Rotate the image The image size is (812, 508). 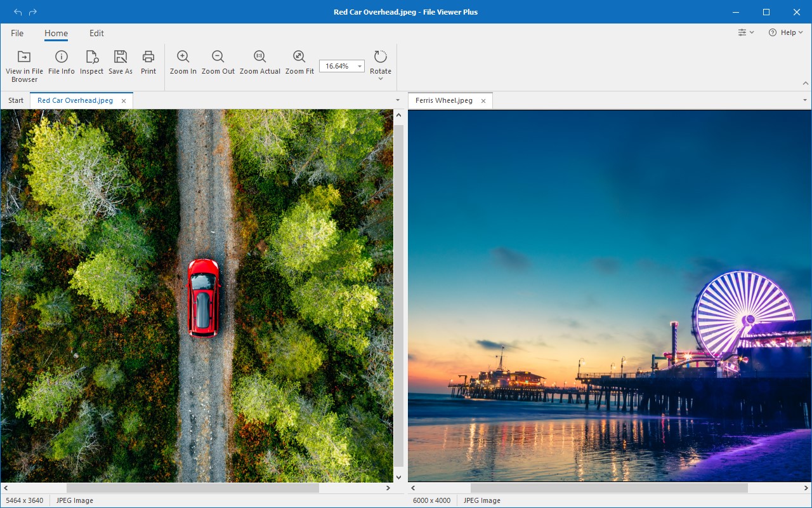click(381, 57)
